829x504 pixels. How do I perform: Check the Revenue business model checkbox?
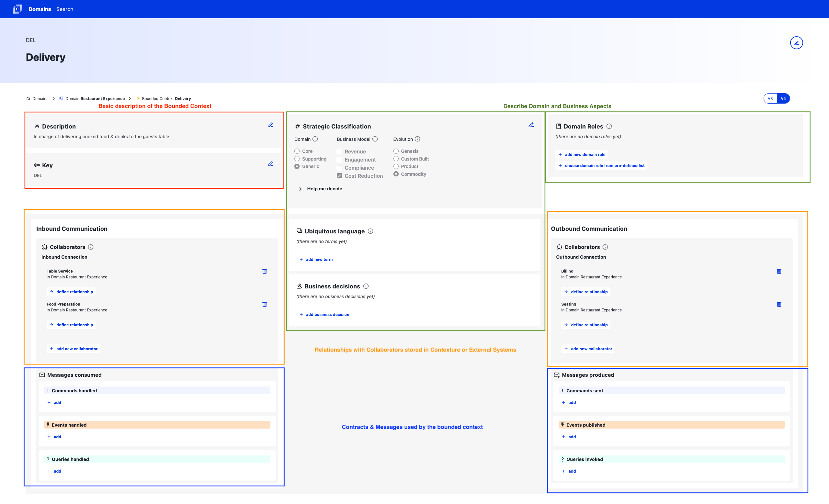[x=339, y=151]
